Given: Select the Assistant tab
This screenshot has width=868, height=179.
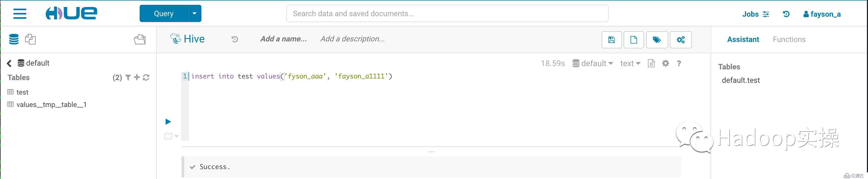Looking at the screenshot, I should point(743,40).
